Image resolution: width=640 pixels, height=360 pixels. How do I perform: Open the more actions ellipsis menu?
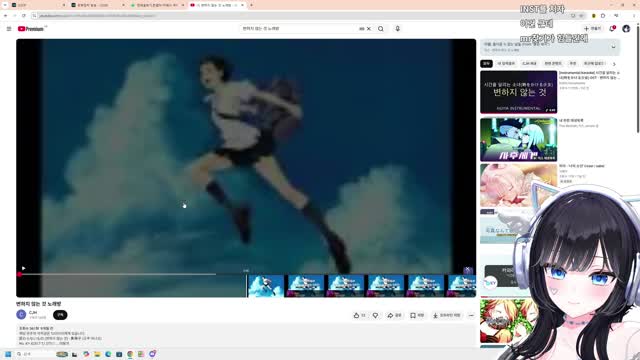[x=471, y=315]
